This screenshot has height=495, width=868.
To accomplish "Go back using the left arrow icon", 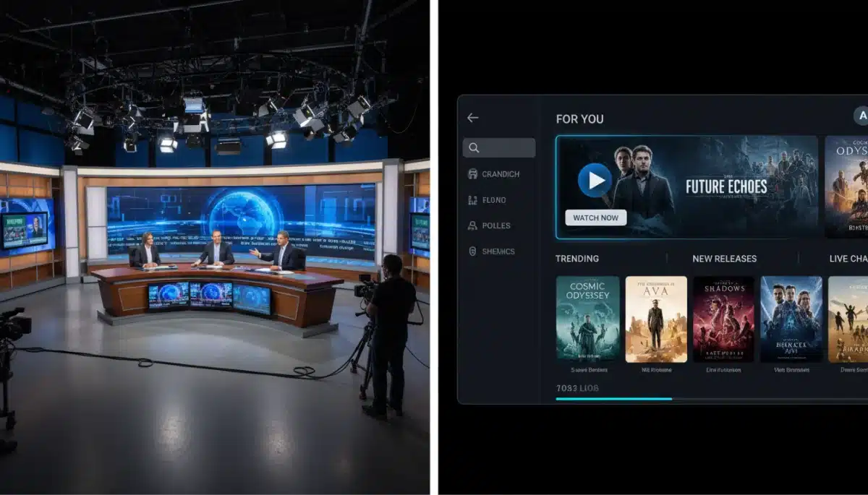I will pos(473,118).
